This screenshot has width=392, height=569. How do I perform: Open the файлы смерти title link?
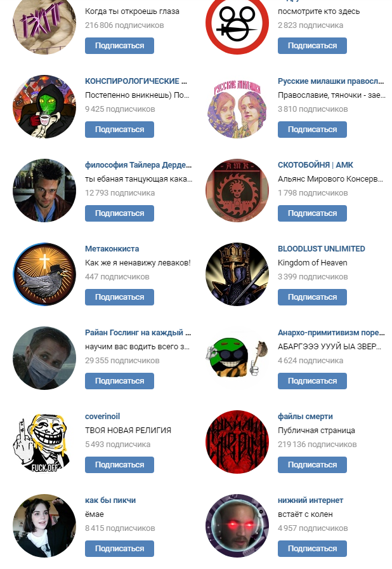(x=305, y=417)
